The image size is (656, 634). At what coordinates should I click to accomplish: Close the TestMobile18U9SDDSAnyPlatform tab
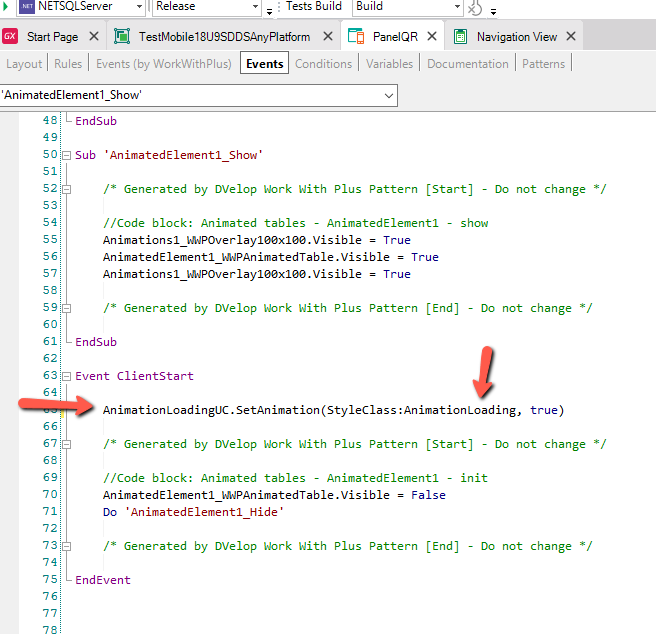tap(328, 36)
